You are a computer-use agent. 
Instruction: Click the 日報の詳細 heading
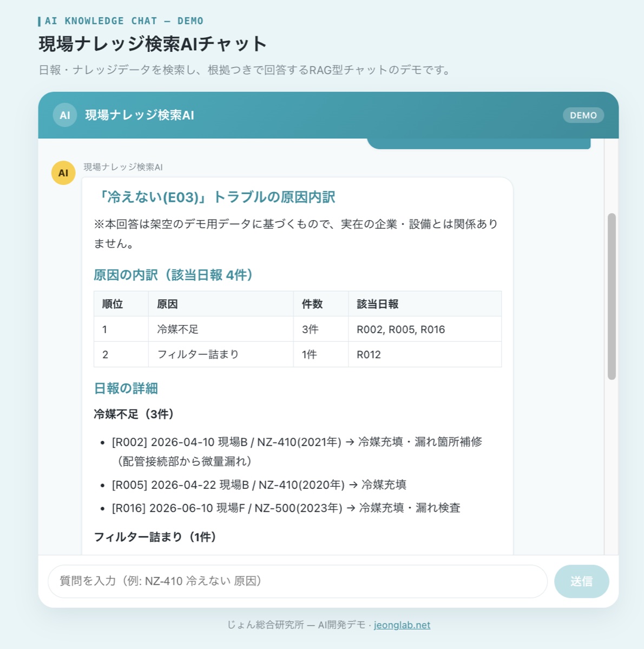(126, 388)
